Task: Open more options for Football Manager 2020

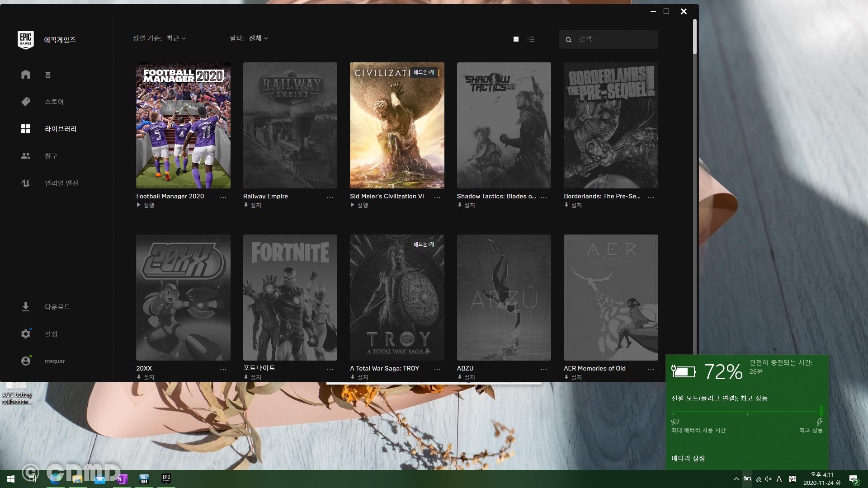Action: pyautogui.click(x=223, y=197)
